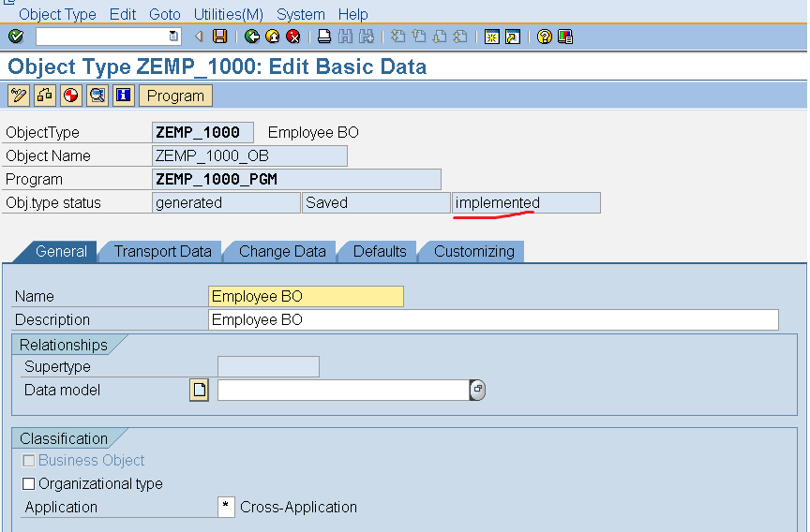Click the Save floppy disk icon
The width and height of the screenshot is (810, 532).
click(x=219, y=37)
